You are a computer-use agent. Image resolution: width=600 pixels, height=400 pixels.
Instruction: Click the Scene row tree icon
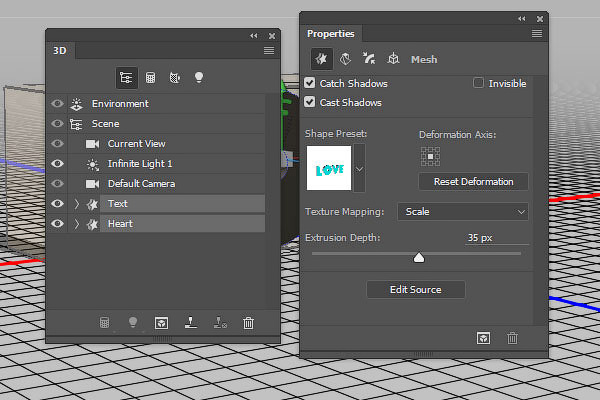click(76, 124)
